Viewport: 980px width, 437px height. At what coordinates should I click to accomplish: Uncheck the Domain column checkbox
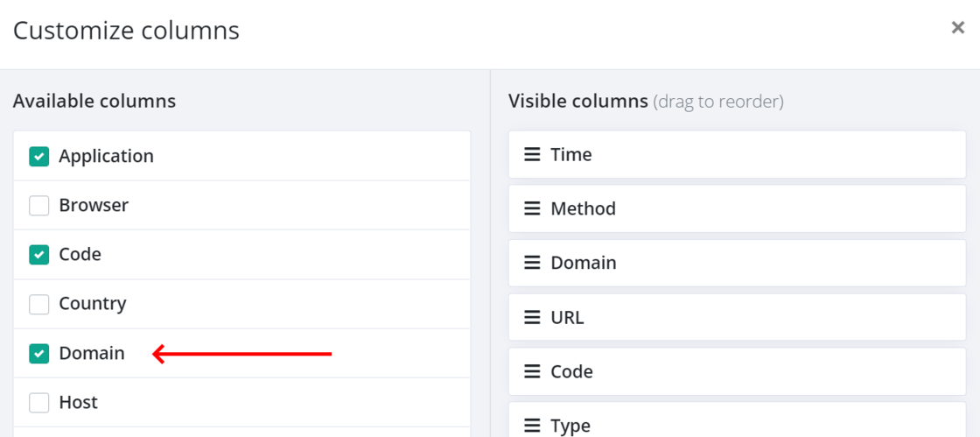click(38, 354)
